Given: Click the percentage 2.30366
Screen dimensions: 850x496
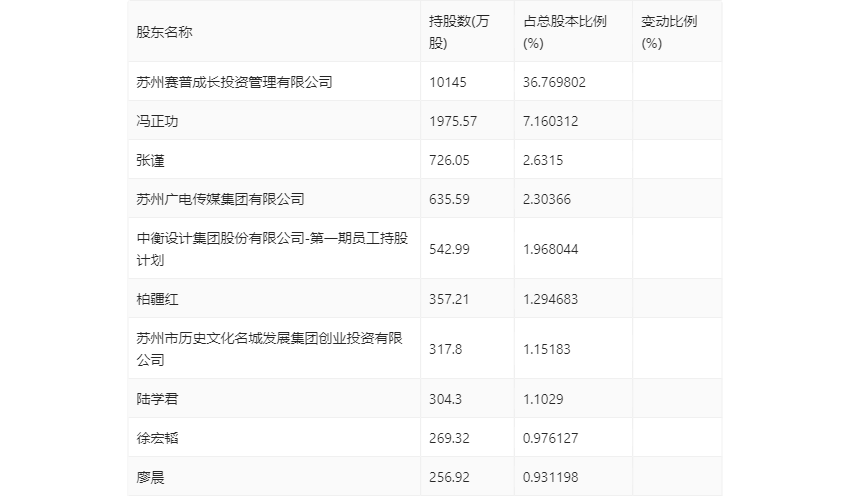Looking at the screenshot, I should tap(546, 199).
